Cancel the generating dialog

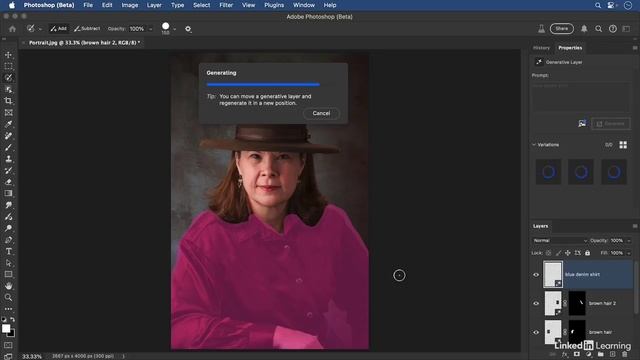pyautogui.click(x=321, y=113)
